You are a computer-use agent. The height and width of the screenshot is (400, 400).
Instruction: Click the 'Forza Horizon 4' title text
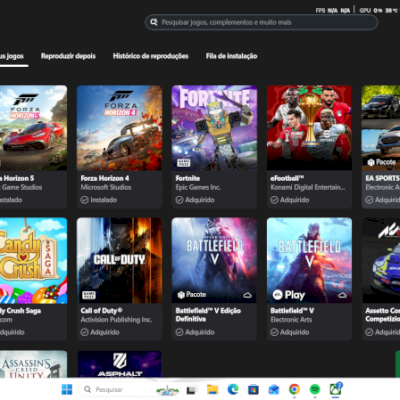click(105, 178)
